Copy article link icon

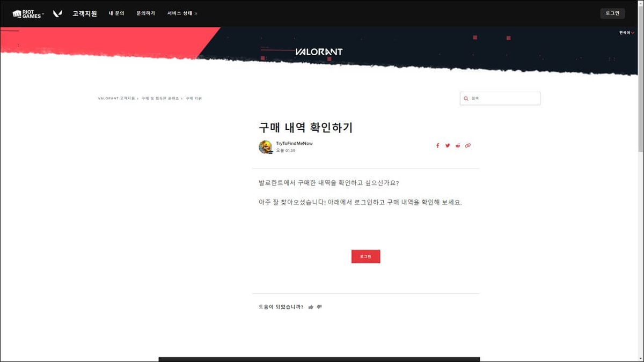pos(468,145)
